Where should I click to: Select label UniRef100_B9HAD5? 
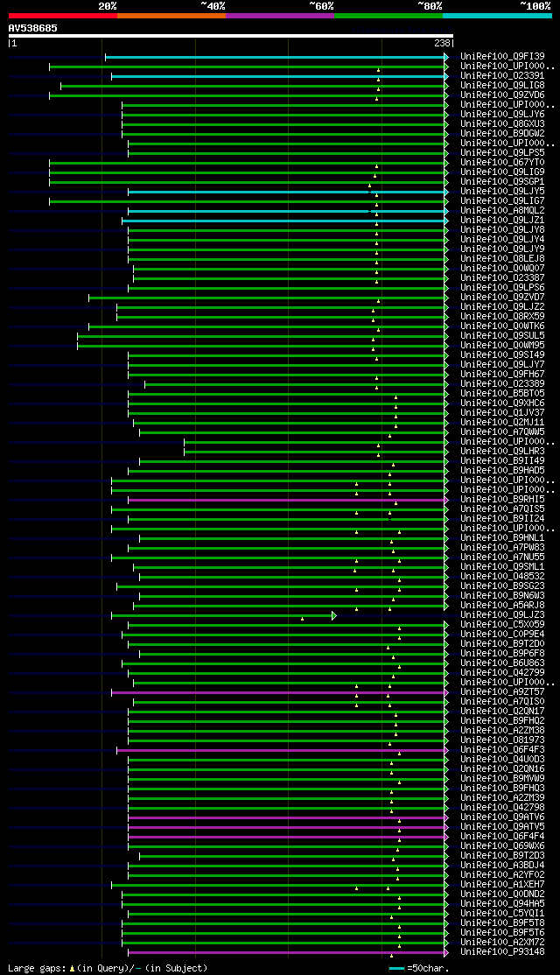click(502, 471)
